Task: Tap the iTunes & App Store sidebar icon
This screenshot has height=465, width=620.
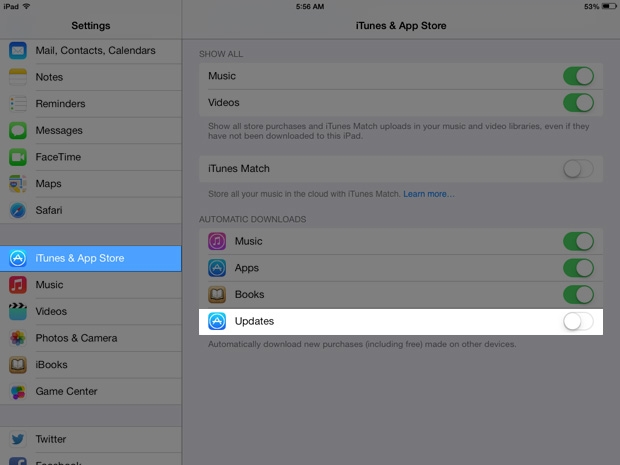Action: [x=18, y=258]
